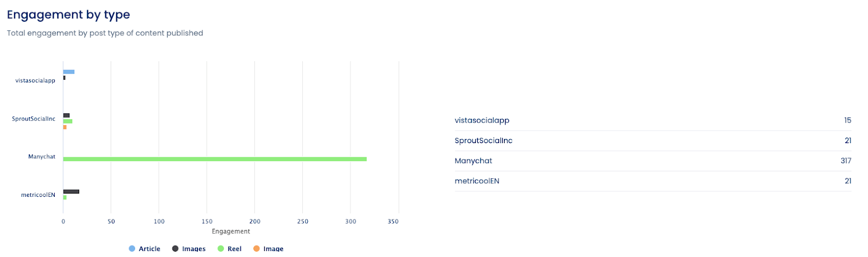Click the 317 engagement total value

[x=846, y=161]
